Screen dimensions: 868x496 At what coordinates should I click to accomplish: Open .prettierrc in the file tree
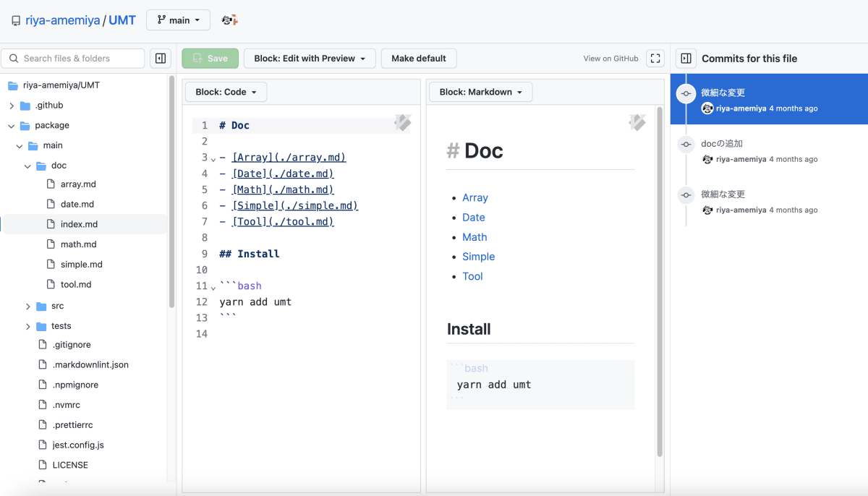(x=72, y=425)
